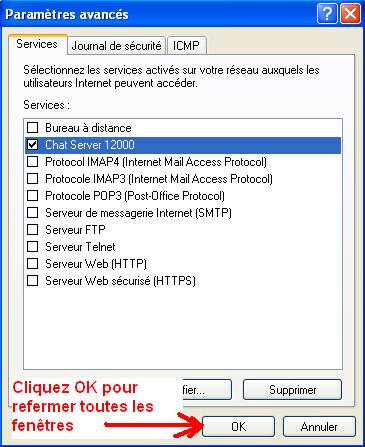This screenshot has width=365, height=447.
Task: Check Serveur Web sécurisé (HTTPS) box
Action: [32, 280]
